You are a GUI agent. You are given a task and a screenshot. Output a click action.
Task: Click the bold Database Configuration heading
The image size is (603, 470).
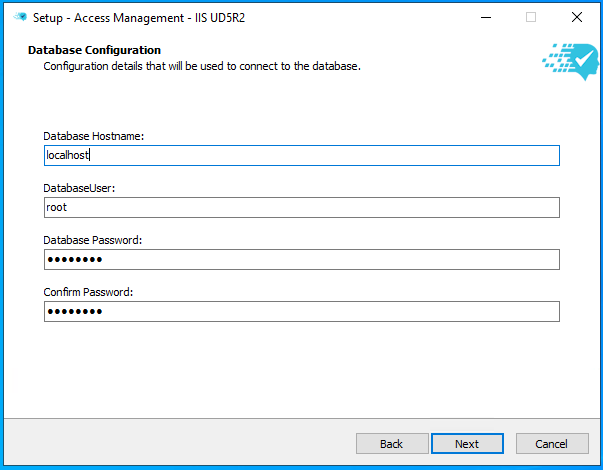(x=94, y=50)
